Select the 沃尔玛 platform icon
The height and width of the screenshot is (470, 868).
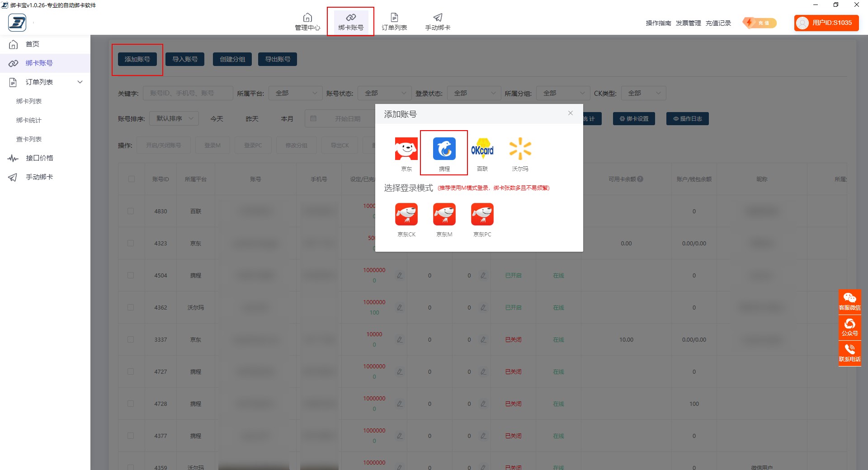tap(520, 149)
